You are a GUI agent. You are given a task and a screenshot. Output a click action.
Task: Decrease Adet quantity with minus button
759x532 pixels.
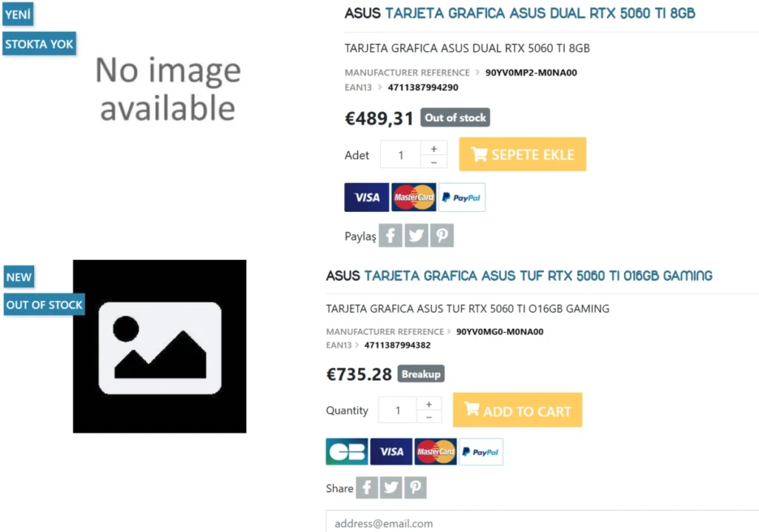coord(434,162)
